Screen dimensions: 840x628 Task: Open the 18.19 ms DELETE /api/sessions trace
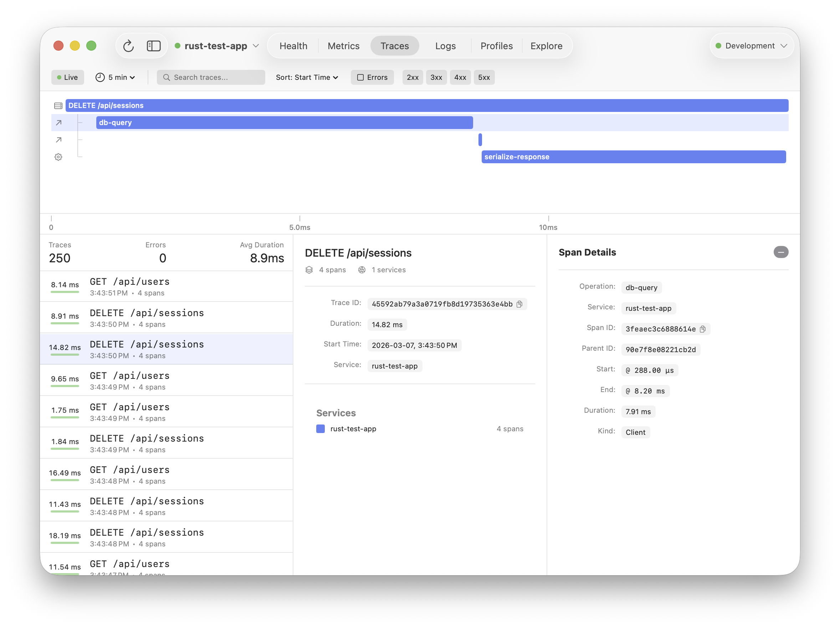pos(167,537)
